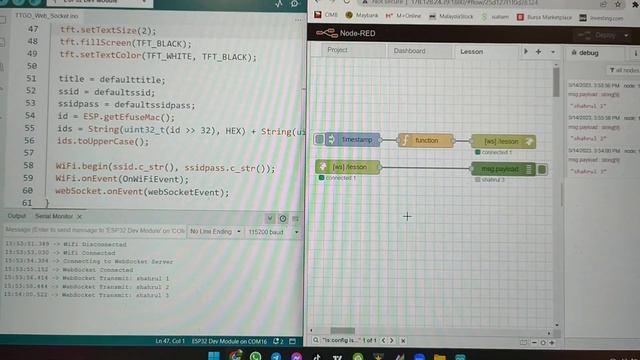Click the debug node's list icon
Screen dimensions: 640x360
tap(529, 169)
